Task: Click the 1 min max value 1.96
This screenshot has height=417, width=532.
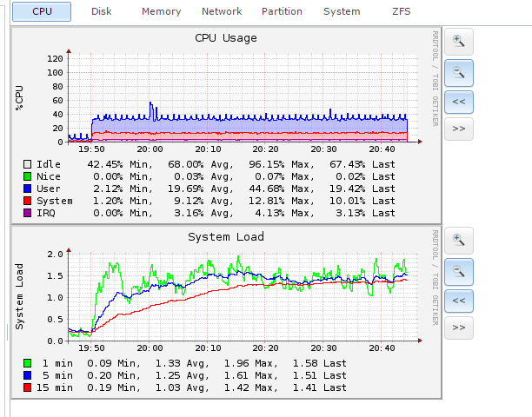Action: tap(236, 363)
